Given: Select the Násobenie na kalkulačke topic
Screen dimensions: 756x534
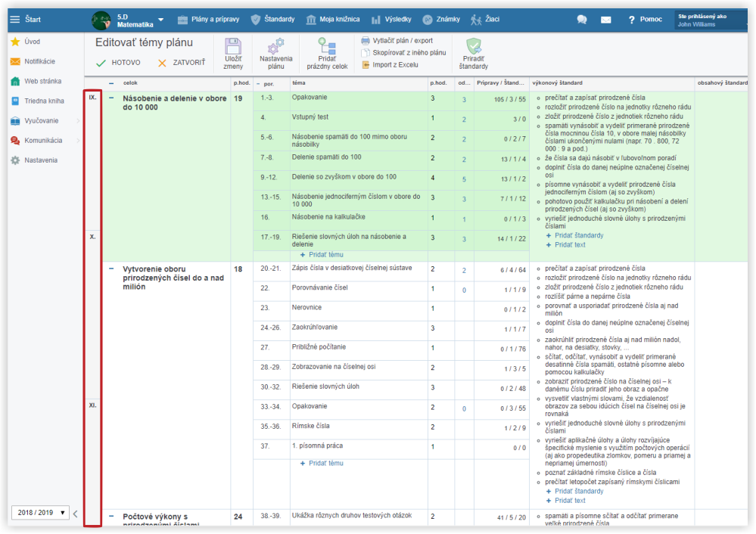Looking at the screenshot, I should (328, 217).
